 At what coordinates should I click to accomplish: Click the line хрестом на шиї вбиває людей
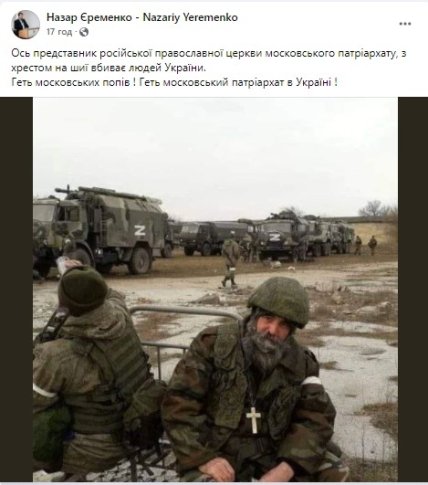pos(109,68)
